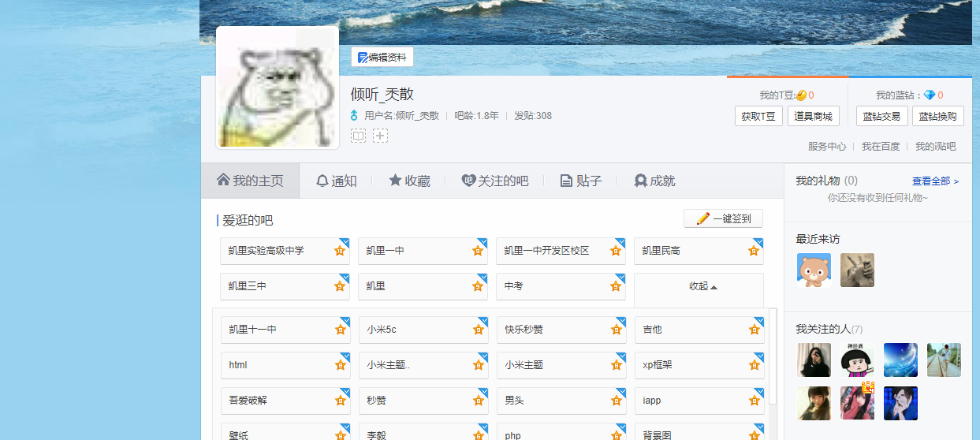Open the 道具商城 item store
This screenshot has height=440, width=980.
pyautogui.click(x=814, y=116)
